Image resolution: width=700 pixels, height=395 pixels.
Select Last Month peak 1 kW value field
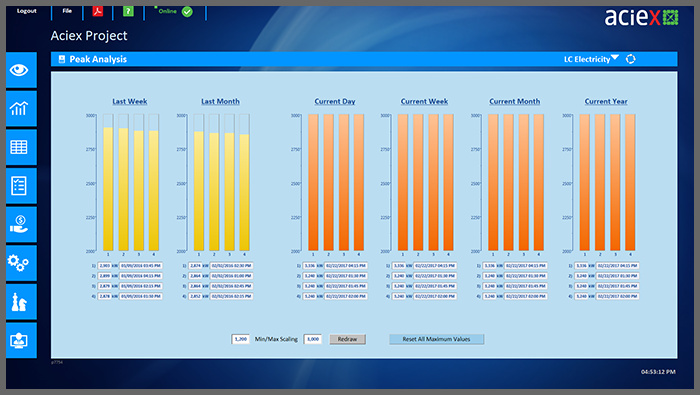click(195, 266)
